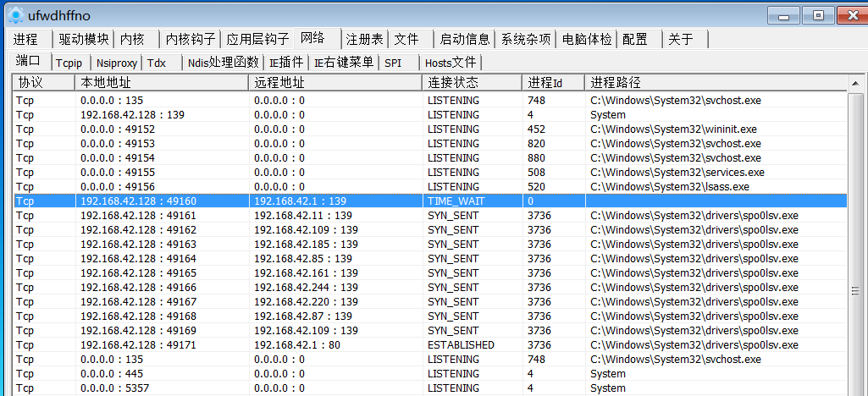This screenshot has width=868, height=396.
Task: Click local address 192.168.42.128 : 49162
Action: (x=138, y=230)
